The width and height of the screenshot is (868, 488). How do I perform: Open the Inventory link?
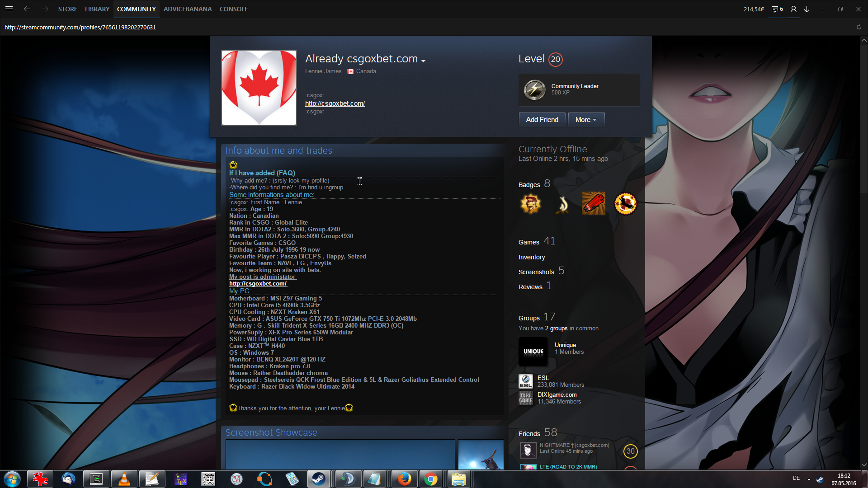(532, 257)
